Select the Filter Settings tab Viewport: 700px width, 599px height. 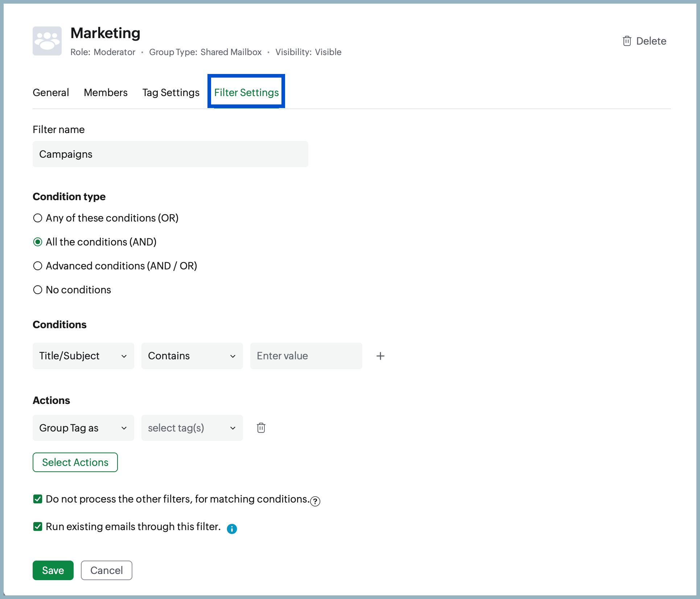pyautogui.click(x=246, y=92)
